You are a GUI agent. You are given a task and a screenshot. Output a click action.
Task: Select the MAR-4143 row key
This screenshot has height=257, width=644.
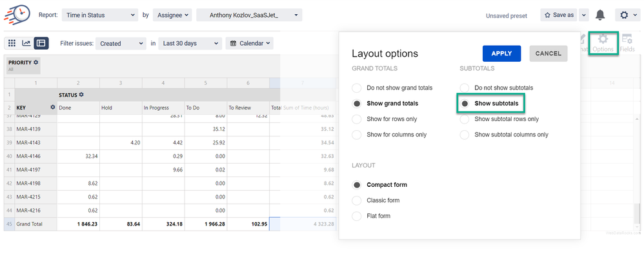(36, 142)
